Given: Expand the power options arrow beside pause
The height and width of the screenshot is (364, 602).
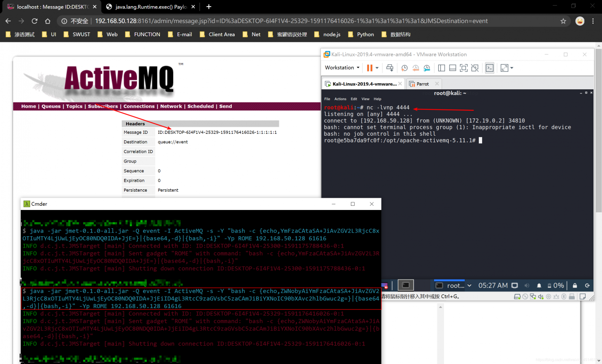Looking at the screenshot, I should (x=377, y=68).
